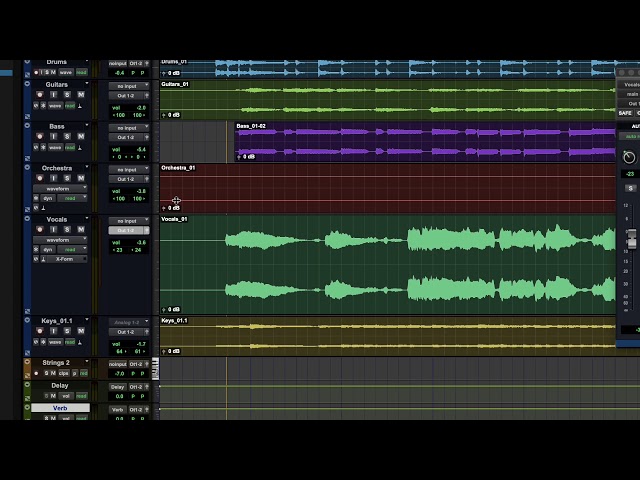The image size is (640, 480).
Task: Mute the Guitars track
Action: (81, 95)
